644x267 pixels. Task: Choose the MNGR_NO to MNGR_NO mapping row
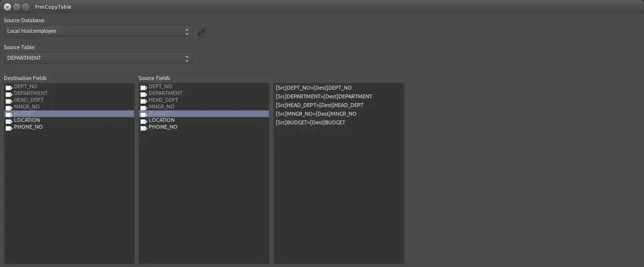[x=316, y=114]
